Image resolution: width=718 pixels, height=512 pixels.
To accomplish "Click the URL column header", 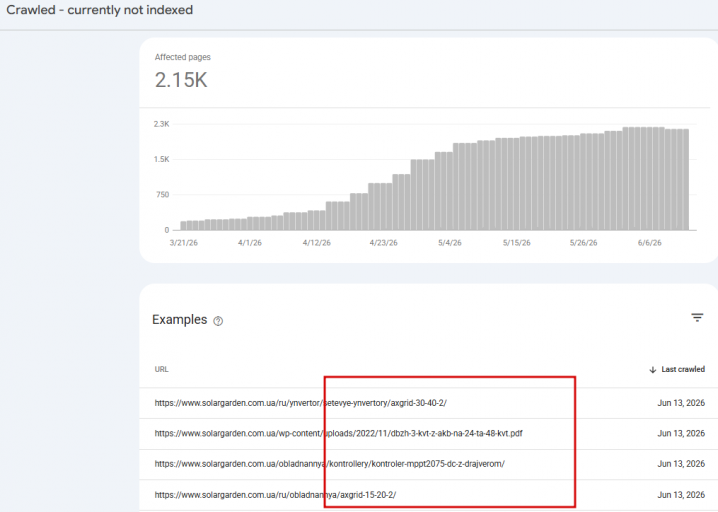I will click(162, 369).
